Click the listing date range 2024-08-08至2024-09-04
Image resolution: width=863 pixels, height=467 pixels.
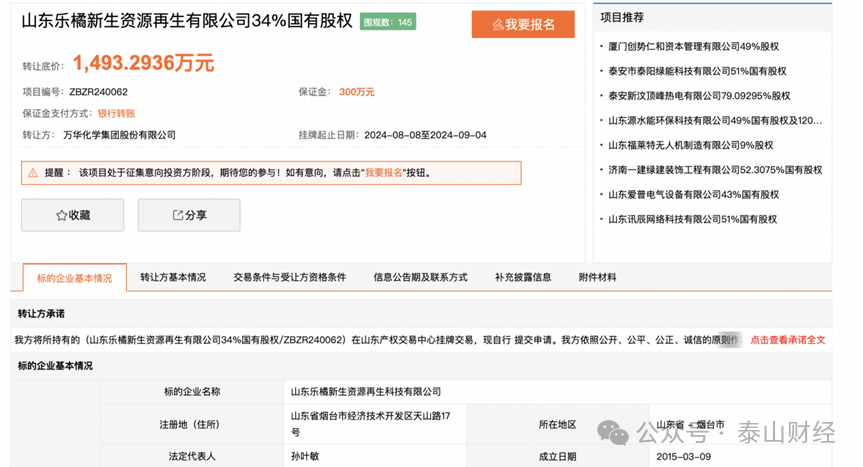click(x=425, y=135)
